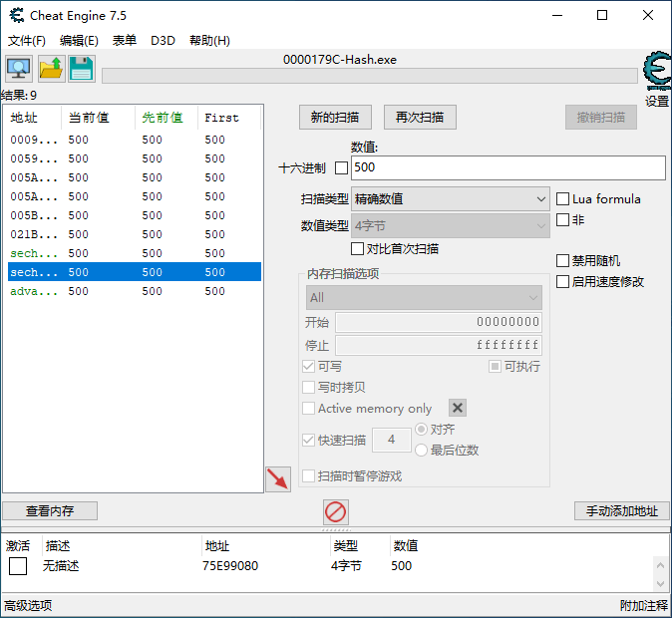Click the 设置 label under the logo
The image size is (672, 618).
(657, 101)
